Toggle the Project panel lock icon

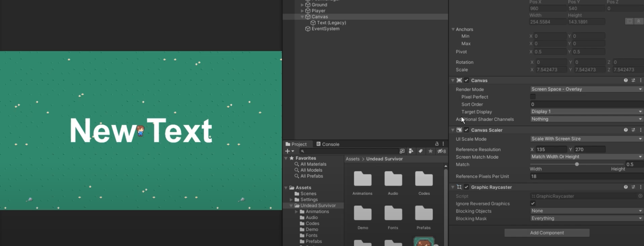click(437, 144)
